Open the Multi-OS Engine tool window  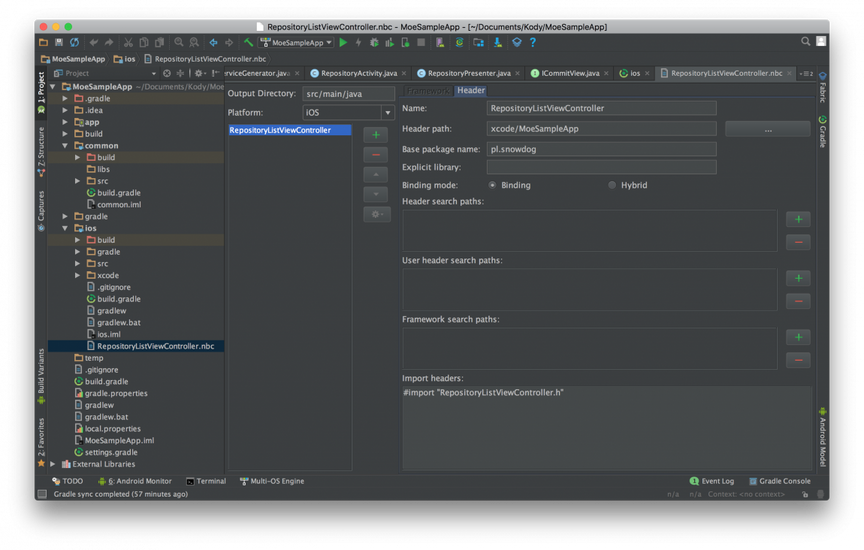pos(272,481)
